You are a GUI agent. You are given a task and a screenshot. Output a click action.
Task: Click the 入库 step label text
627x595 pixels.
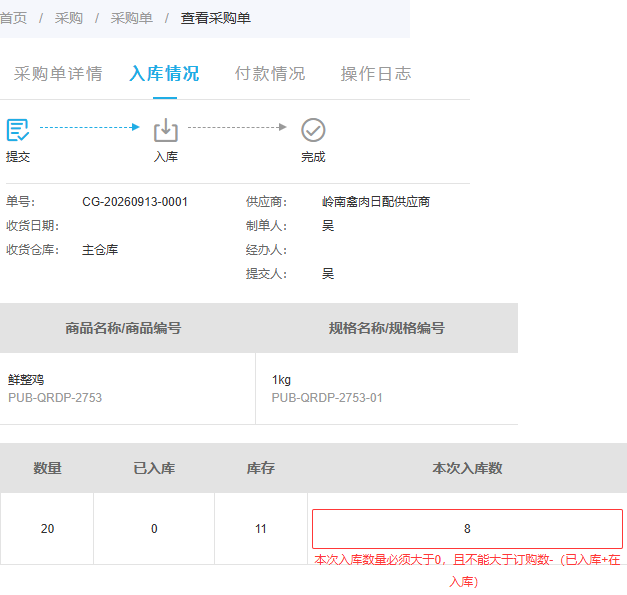(166, 157)
